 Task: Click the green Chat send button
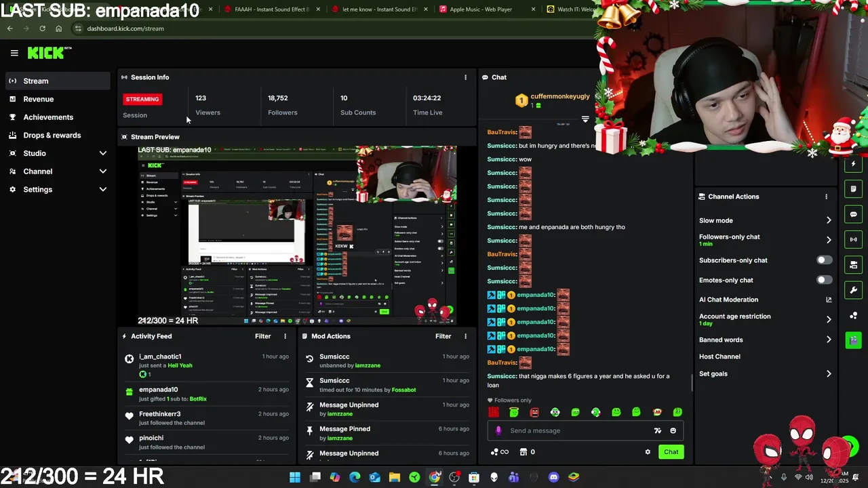tap(671, 452)
